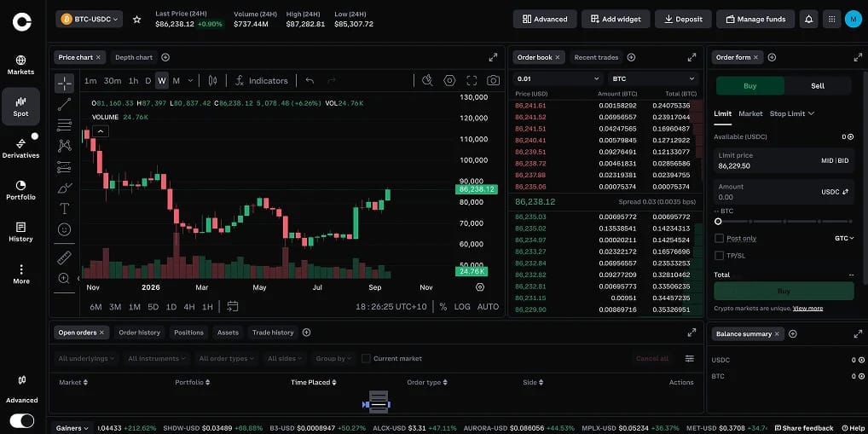Expand the Price chart panel
The width and height of the screenshot is (868, 434).
coord(493,58)
